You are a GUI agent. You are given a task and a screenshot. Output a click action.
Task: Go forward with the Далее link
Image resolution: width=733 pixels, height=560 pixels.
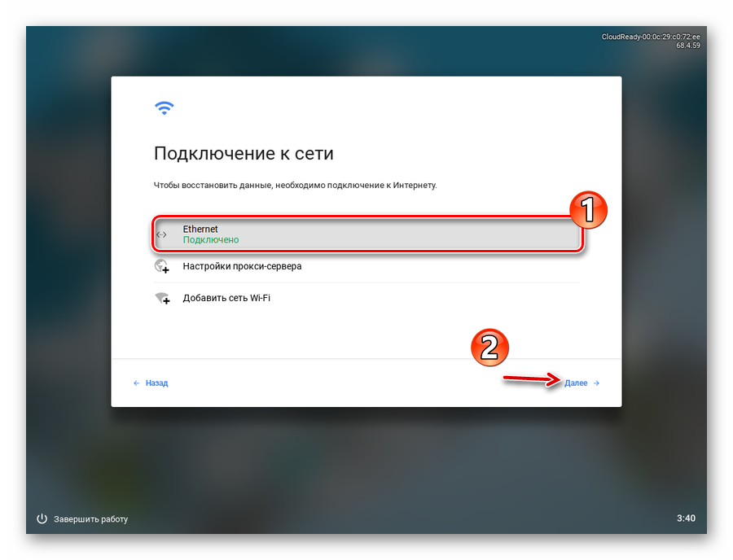576,383
